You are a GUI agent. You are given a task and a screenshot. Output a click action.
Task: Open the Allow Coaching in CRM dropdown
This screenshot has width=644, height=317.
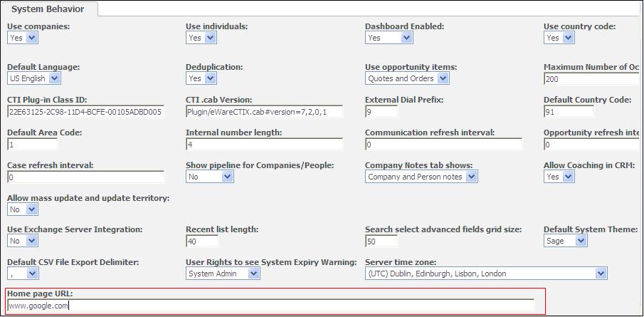[x=559, y=177]
